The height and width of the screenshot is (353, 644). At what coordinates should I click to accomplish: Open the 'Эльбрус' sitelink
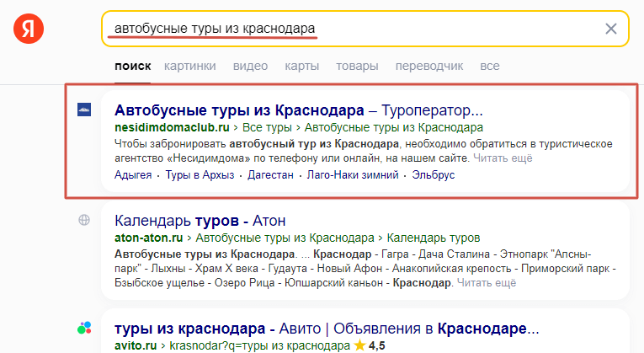pos(434,175)
